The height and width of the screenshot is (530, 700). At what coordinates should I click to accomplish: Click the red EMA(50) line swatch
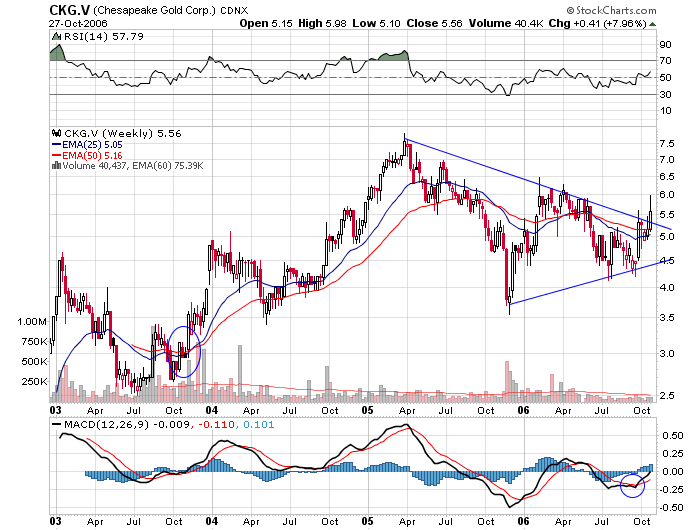click(x=57, y=155)
